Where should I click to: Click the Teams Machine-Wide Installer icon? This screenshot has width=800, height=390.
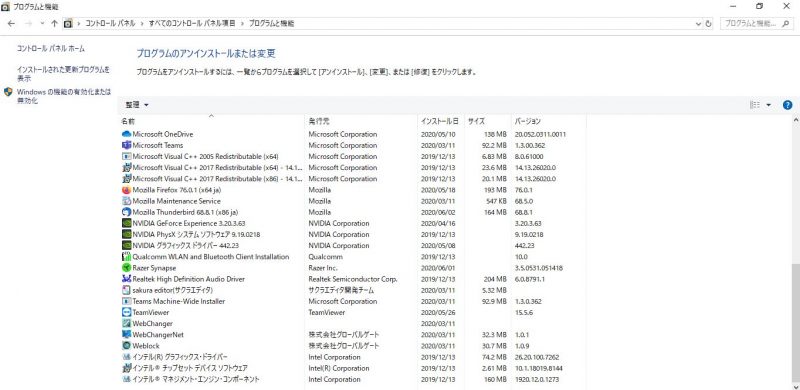127,301
